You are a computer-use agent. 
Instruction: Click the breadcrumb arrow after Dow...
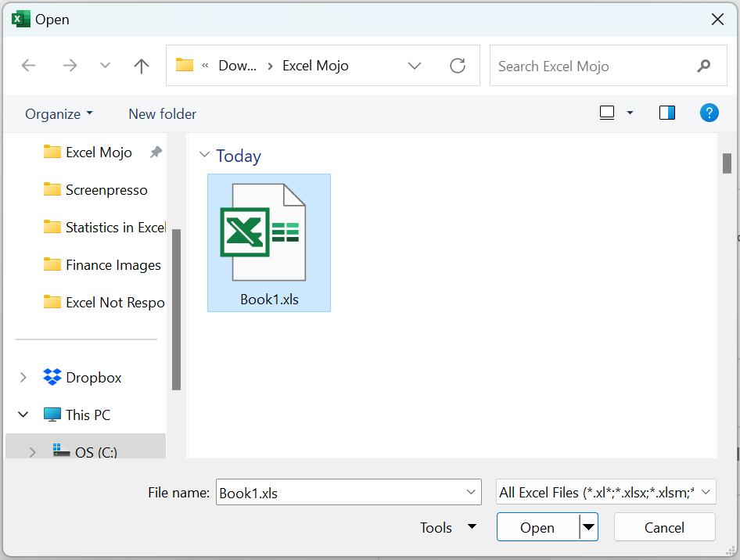[270, 66]
